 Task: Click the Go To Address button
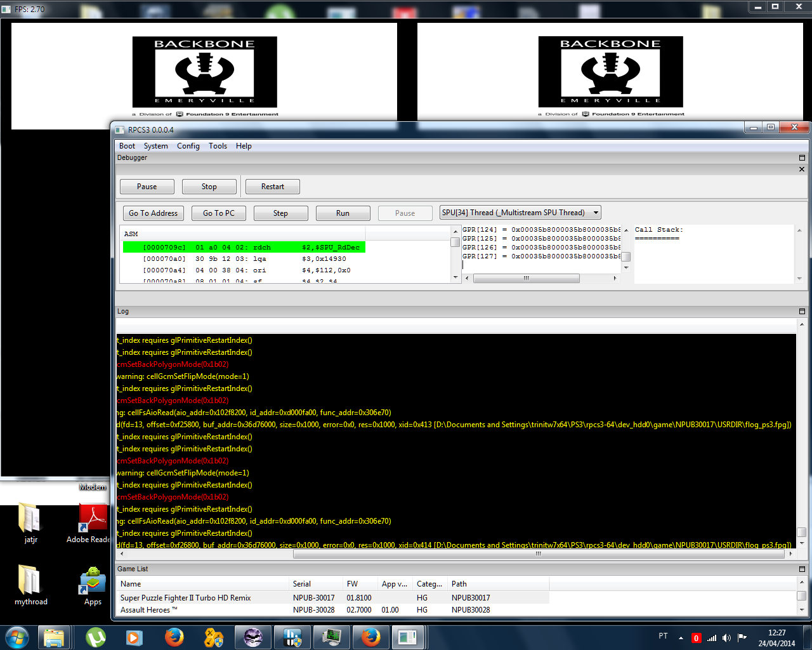[153, 213]
